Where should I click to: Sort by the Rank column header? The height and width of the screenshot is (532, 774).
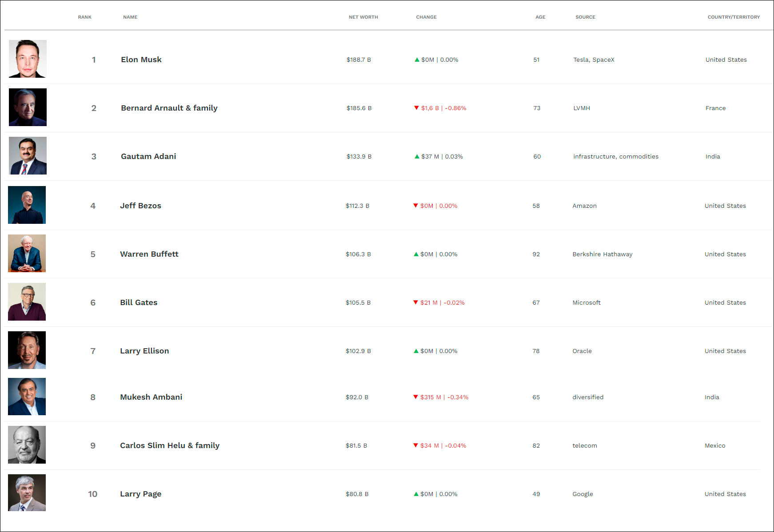(84, 17)
